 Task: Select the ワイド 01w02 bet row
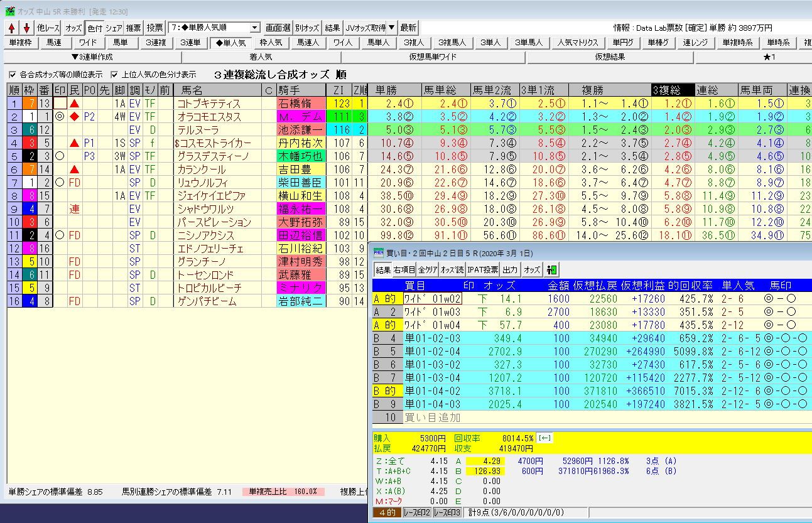(591, 299)
